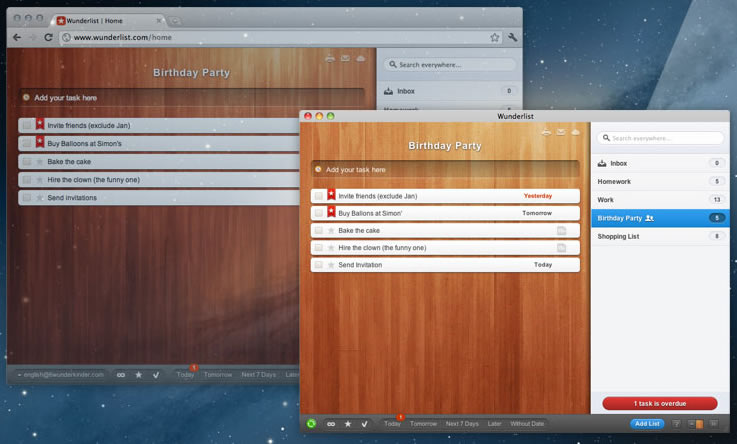Check off Hire the clown in browser window
The height and width of the screenshot is (444, 737).
tap(27, 179)
